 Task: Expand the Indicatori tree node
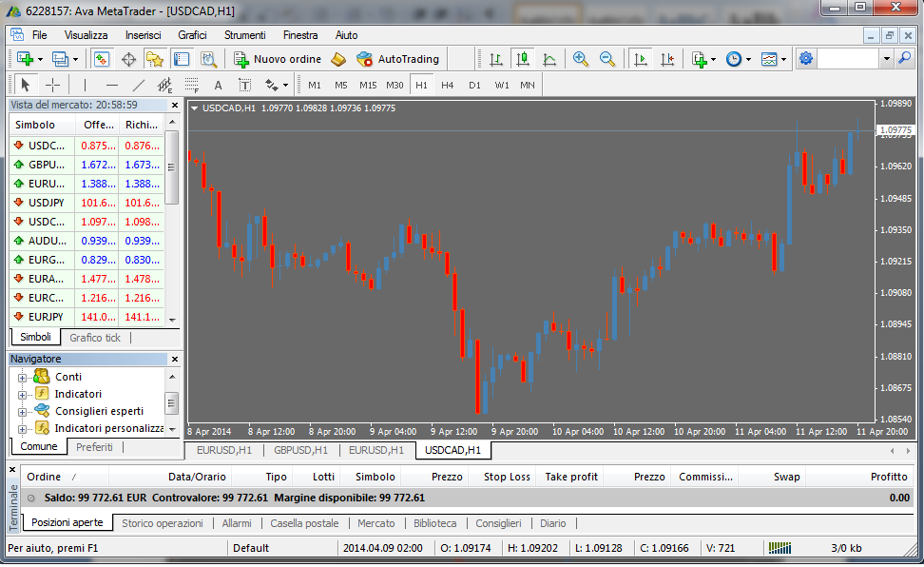[22, 395]
